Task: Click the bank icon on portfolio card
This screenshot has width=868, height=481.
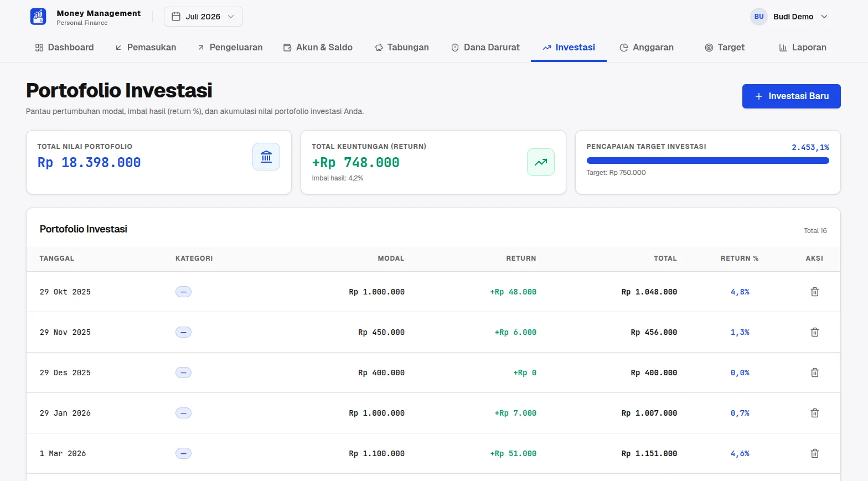Action: pyautogui.click(x=266, y=157)
